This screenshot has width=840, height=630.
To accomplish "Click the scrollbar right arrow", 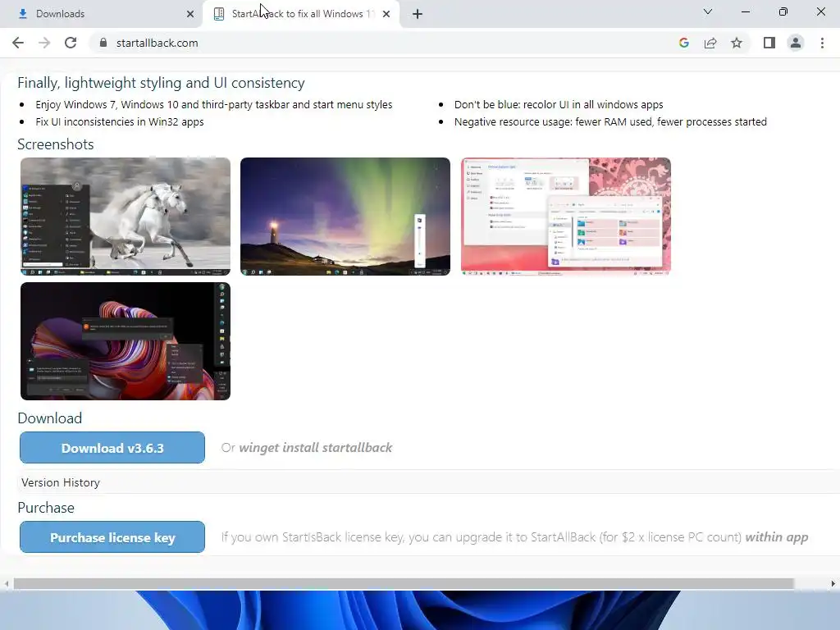I will click(833, 583).
